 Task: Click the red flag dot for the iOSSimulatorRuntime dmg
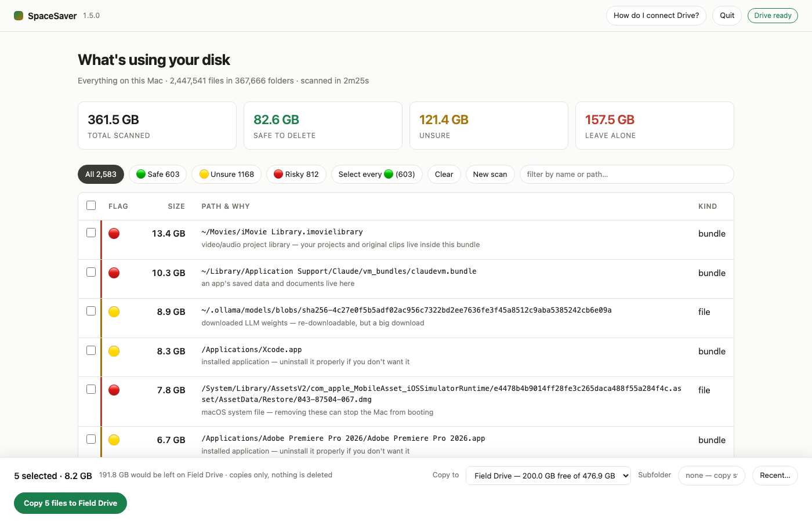[114, 390]
